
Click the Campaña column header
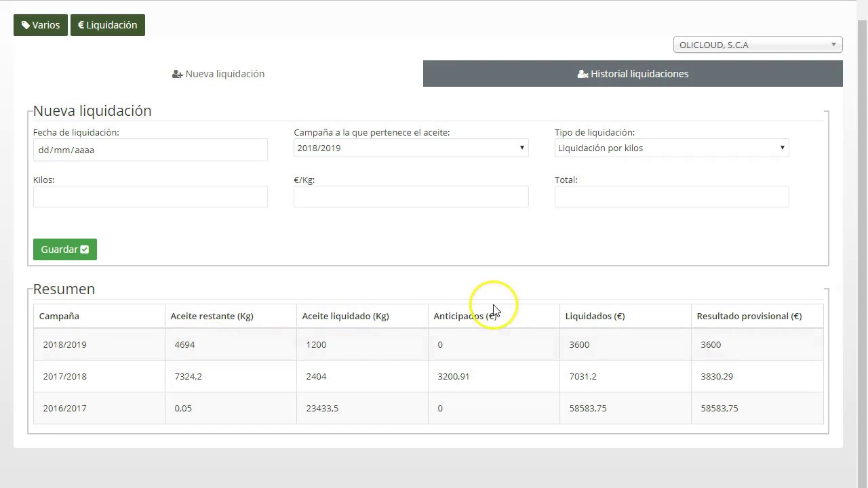coord(99,316)
